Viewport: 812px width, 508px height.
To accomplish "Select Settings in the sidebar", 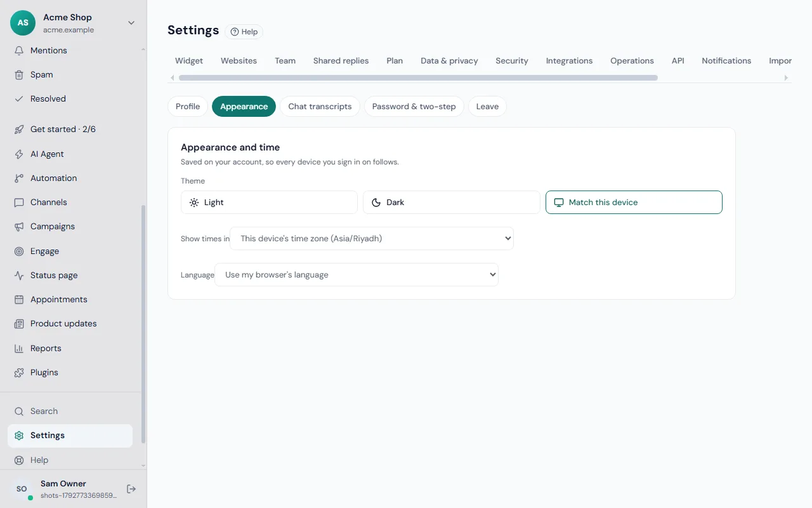I will tap(70, 435).
